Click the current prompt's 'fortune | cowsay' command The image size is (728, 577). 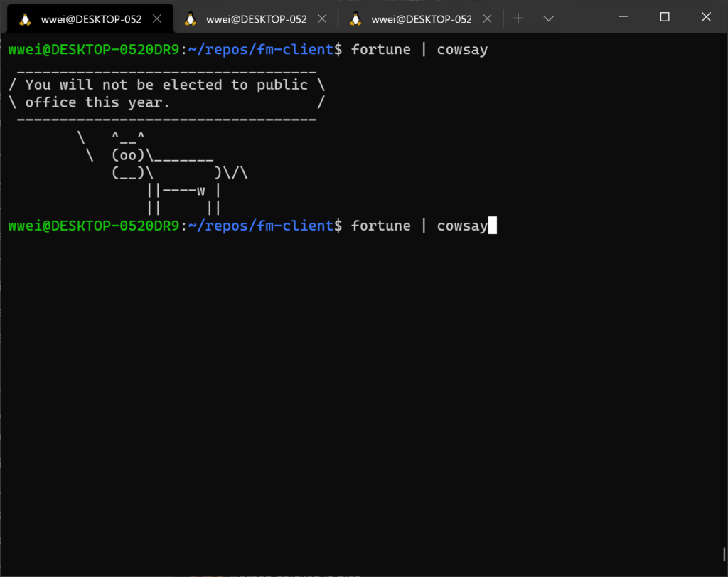(x=419, y=226)
